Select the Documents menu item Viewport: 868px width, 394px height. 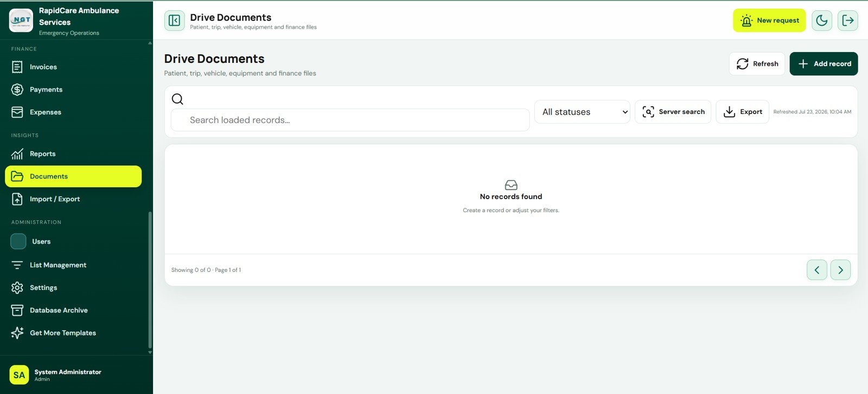(x=73, y=176)
